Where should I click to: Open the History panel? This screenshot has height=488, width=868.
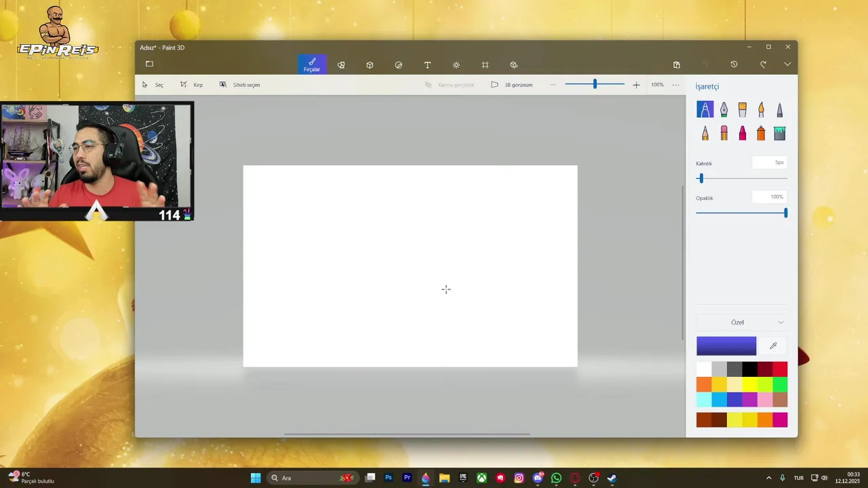(734, 64)
